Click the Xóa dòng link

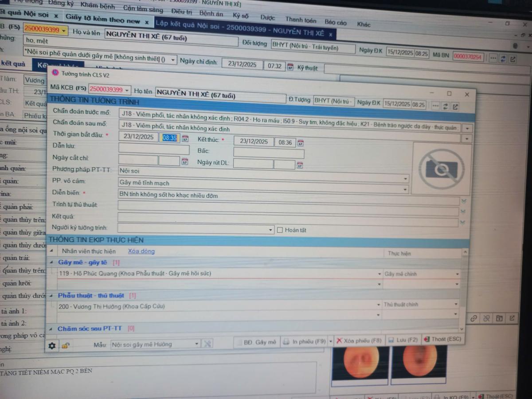point(141,251)
